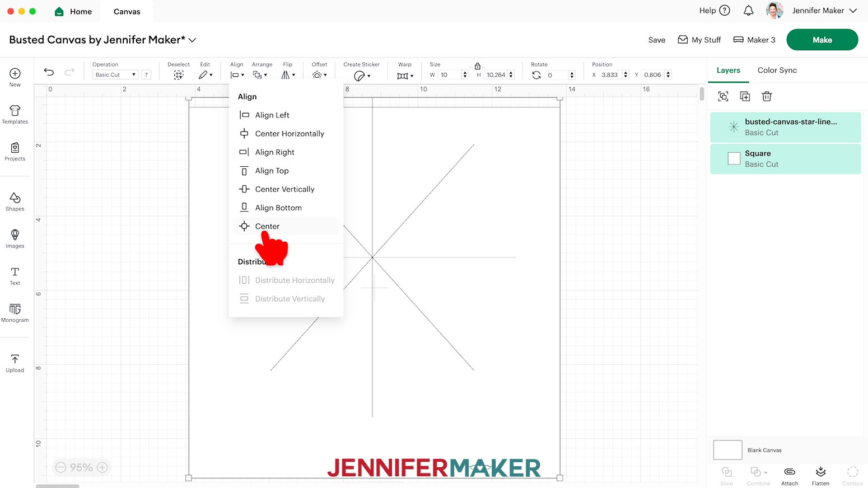Viewport: 868px width, 488px height.
Task: Open My Stuff
Action: [x=699, y=40]
